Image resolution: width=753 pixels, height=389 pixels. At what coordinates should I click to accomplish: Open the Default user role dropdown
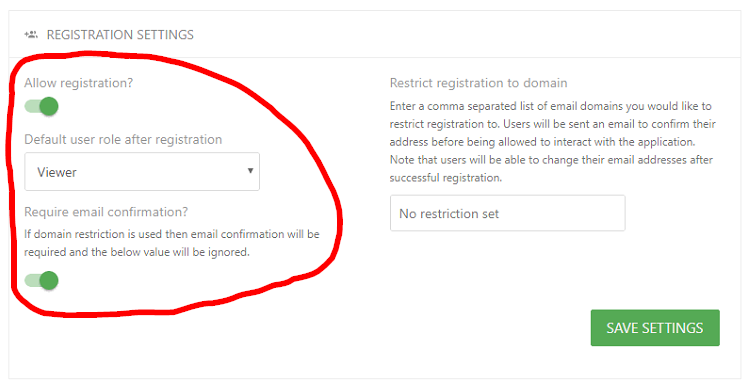coord(142,171)
